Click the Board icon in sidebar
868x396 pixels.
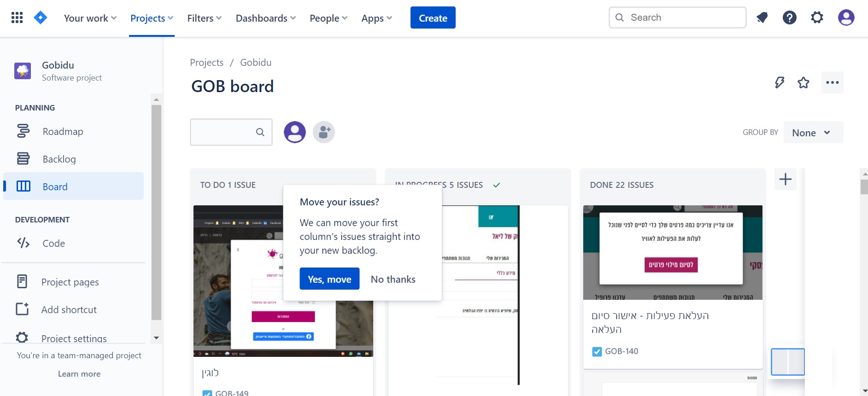(23, 186)
